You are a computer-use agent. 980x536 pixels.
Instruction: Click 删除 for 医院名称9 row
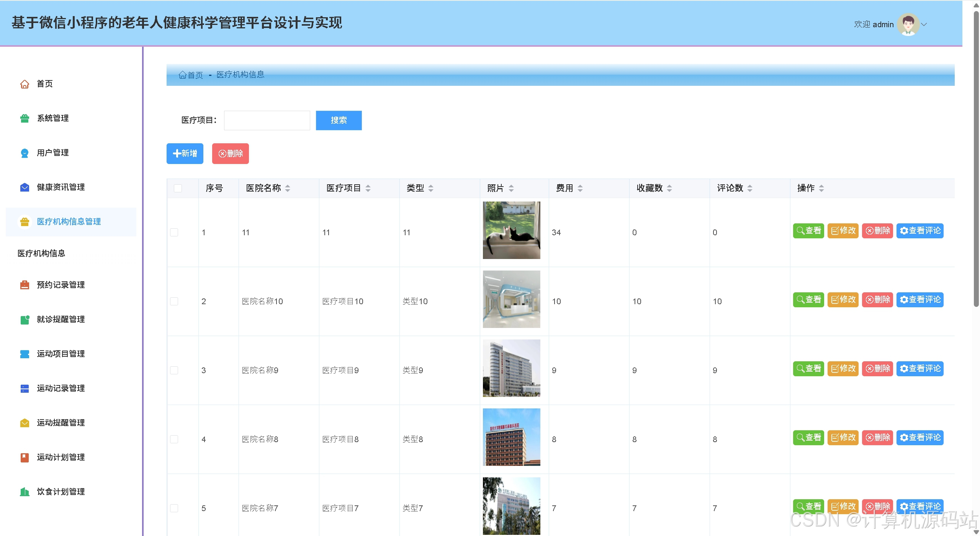point(877,369)
